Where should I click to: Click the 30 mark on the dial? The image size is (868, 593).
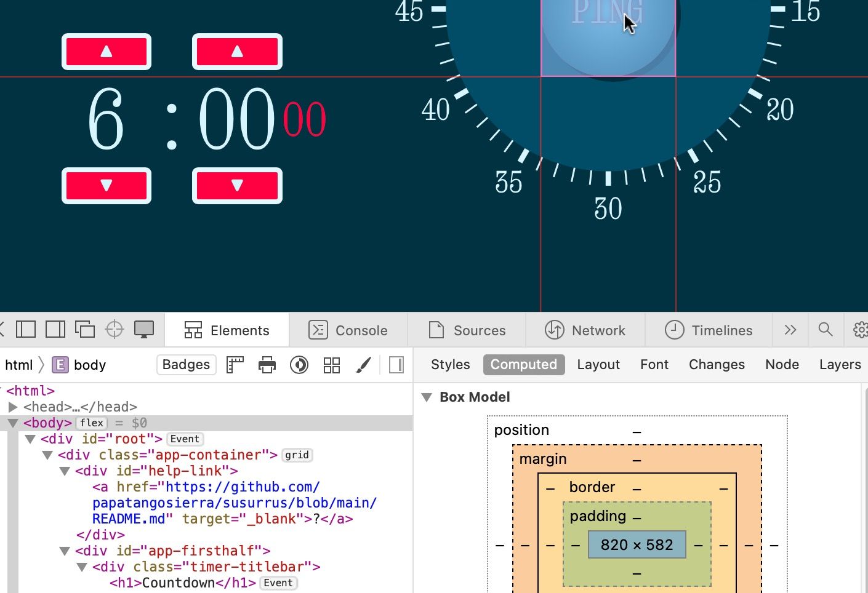click(x=608, y=209)
